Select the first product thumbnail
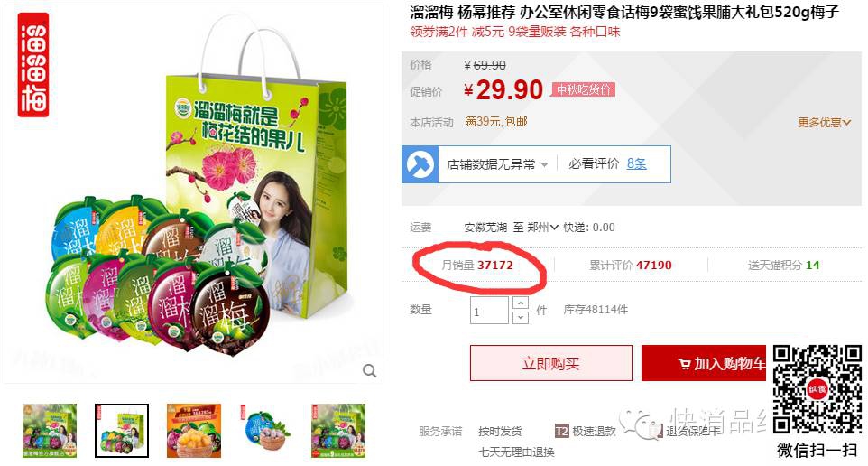This screenshot has width=868, height=466. pyautogui.click(x=50, y=431)
